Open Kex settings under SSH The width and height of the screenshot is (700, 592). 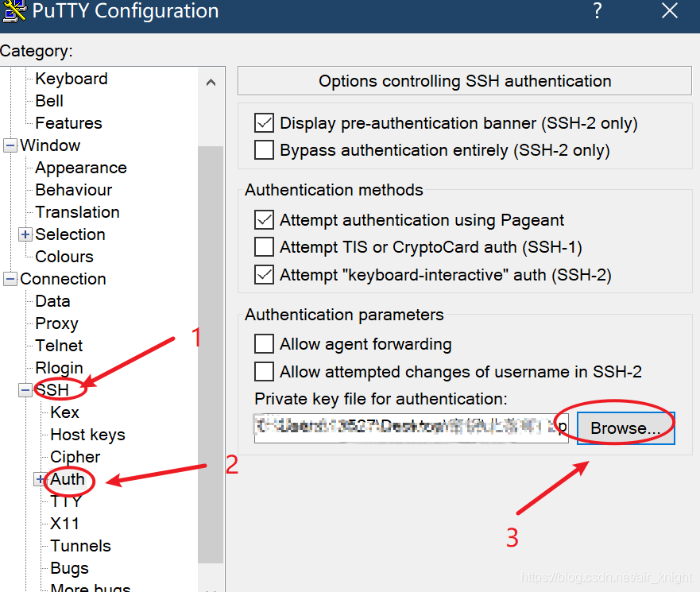coord(64,412)
